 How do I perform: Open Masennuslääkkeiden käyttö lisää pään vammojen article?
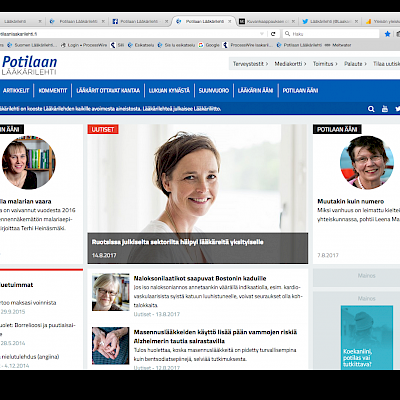click(x=215, y=336)
